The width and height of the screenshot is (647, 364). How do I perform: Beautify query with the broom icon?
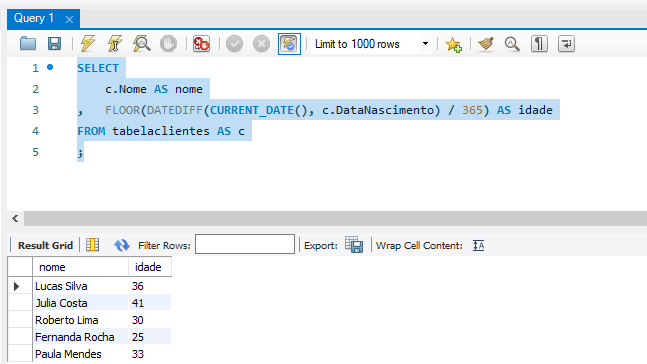click(486, 43)
